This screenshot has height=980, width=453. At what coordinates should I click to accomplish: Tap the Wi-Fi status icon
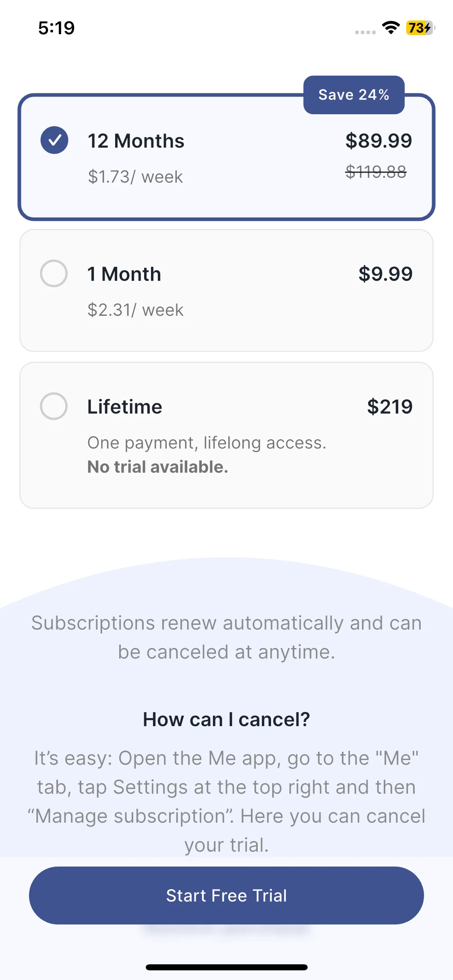[x=391, y=28]
